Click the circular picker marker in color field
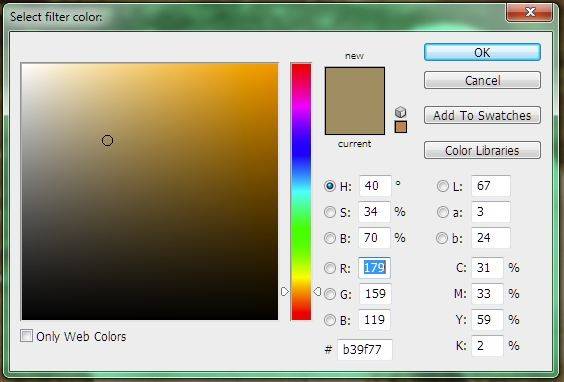The height and width of the screenshot is (382, 564). (107, 140)
